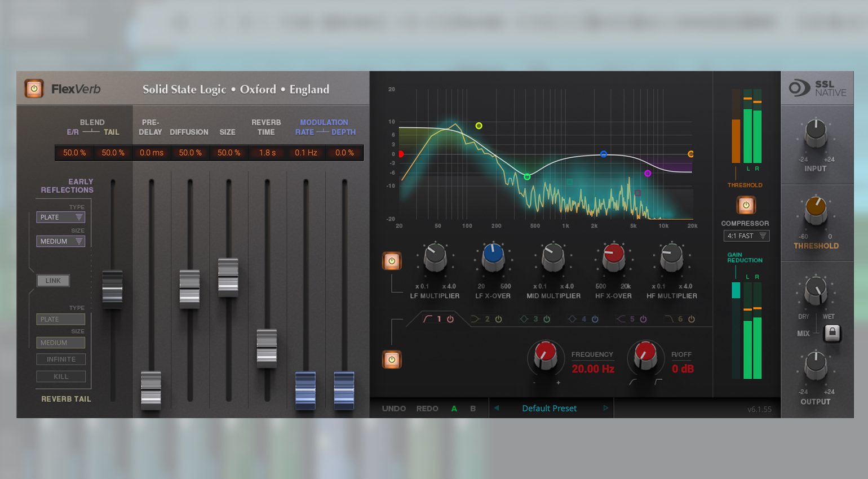Image resolution: width=868 pixels, height=479 pixels.
Task: Click the red R/OFF slope knob
Action: click(645, 355)
